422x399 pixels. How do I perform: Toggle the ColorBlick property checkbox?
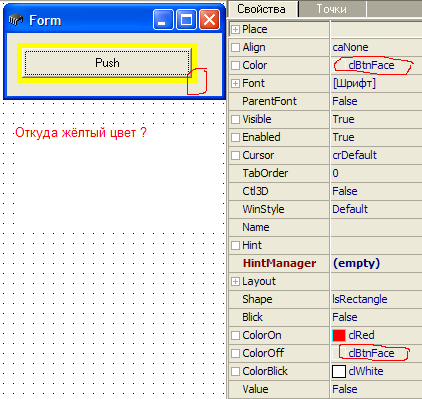point(235,371)
